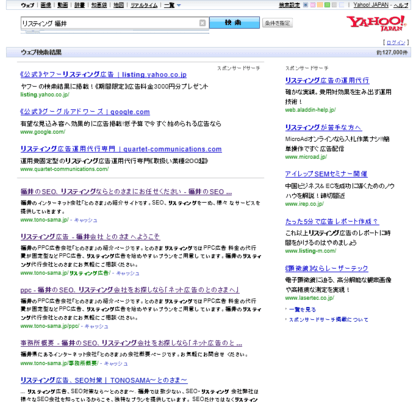Screen dimensions: 416x409
Task: Open result 福井のSEO、リスティングならとのさまにお任せください
Action: point(126,192)
